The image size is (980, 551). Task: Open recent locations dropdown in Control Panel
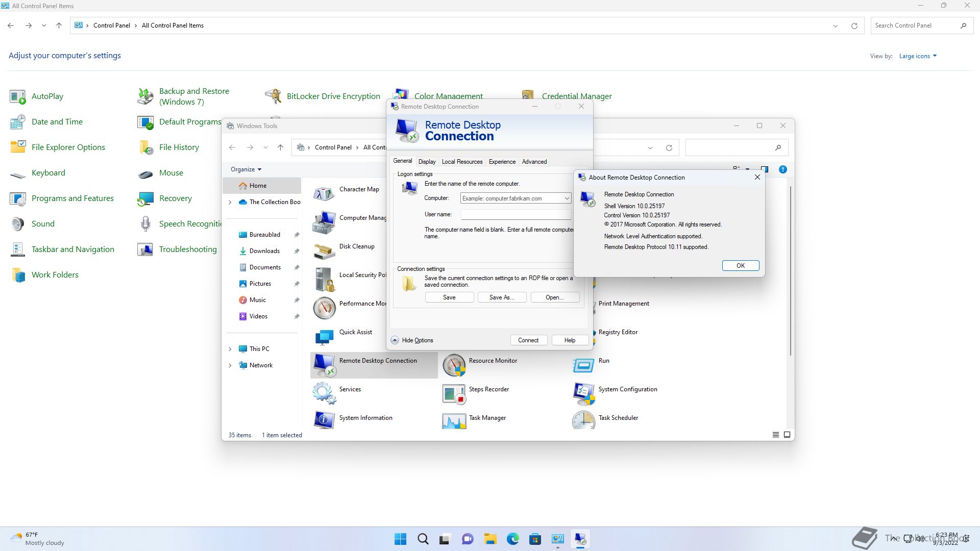pos(44,26)
